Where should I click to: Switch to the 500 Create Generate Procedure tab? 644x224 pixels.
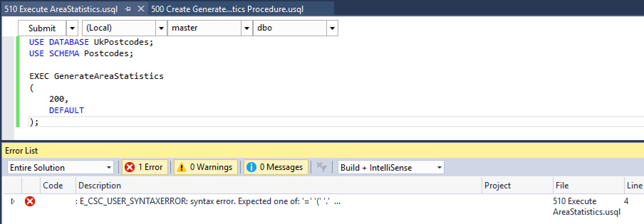click(x=227, y=9)
